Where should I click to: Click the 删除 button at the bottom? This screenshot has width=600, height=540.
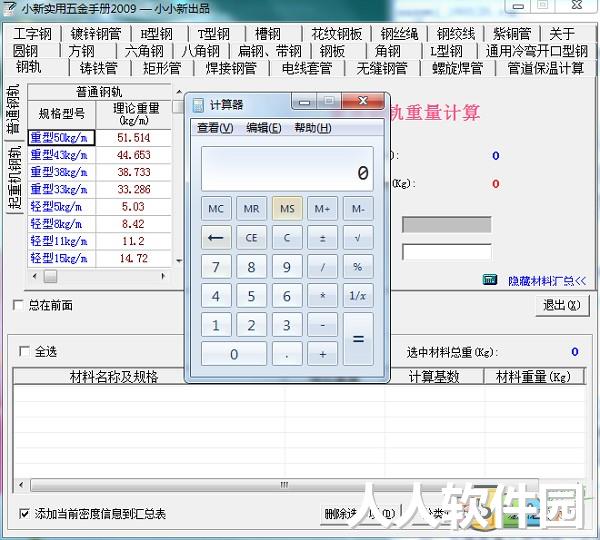(360, 513)
